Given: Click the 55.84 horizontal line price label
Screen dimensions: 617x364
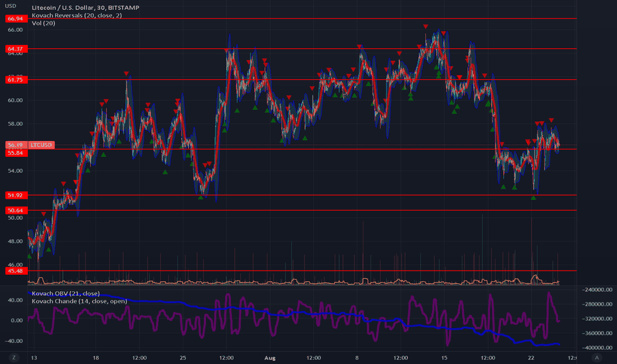Looking at the screenshot, I should [17, 153].
